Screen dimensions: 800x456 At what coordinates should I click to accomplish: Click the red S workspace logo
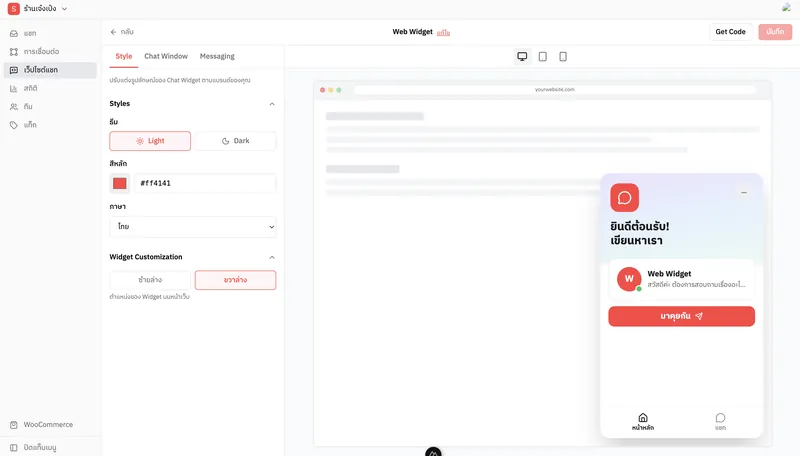[14, 9]
